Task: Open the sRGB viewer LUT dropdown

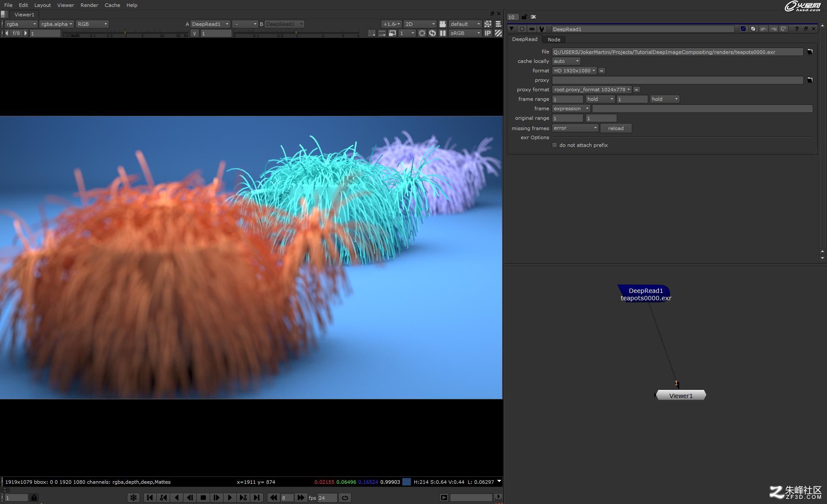Action: tap(464, 33)
